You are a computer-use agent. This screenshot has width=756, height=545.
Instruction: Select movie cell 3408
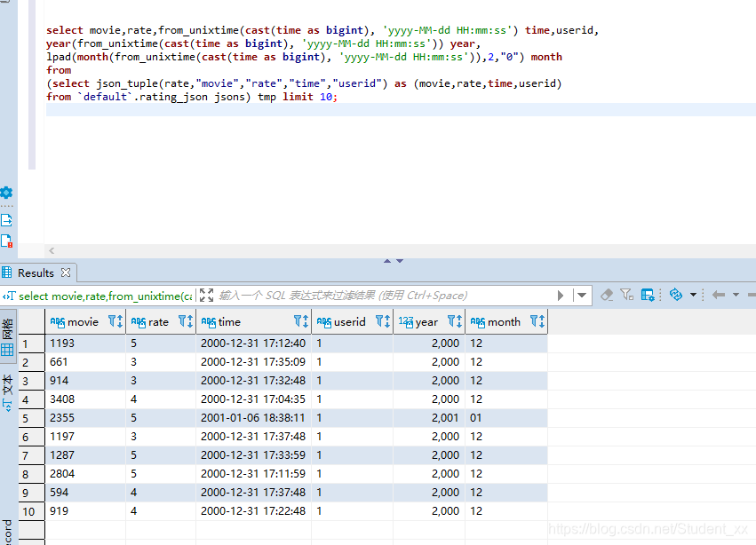click(85, 399)
